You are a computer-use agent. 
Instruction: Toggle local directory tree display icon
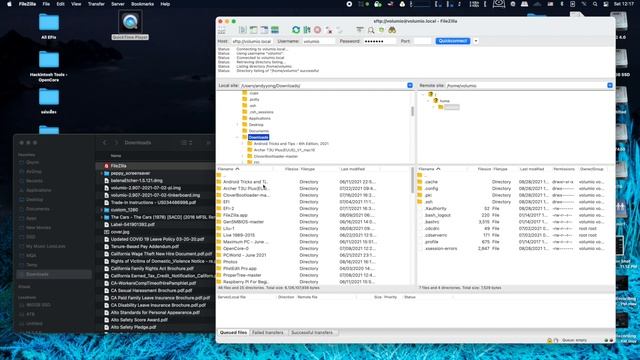click(x=253, y=30)
